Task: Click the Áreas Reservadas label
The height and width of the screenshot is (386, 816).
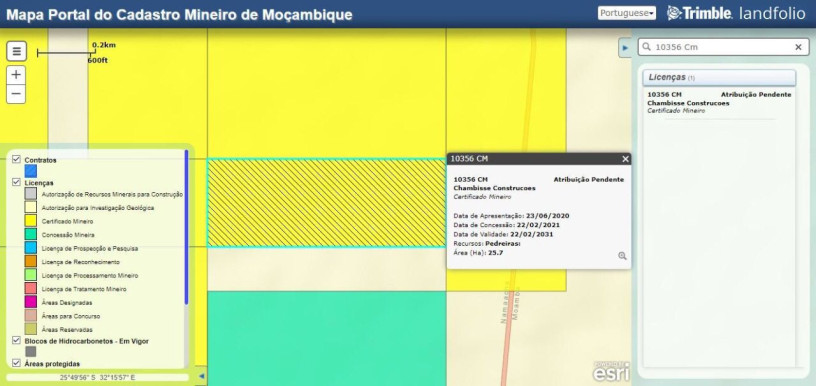Action: coord(67,329)
